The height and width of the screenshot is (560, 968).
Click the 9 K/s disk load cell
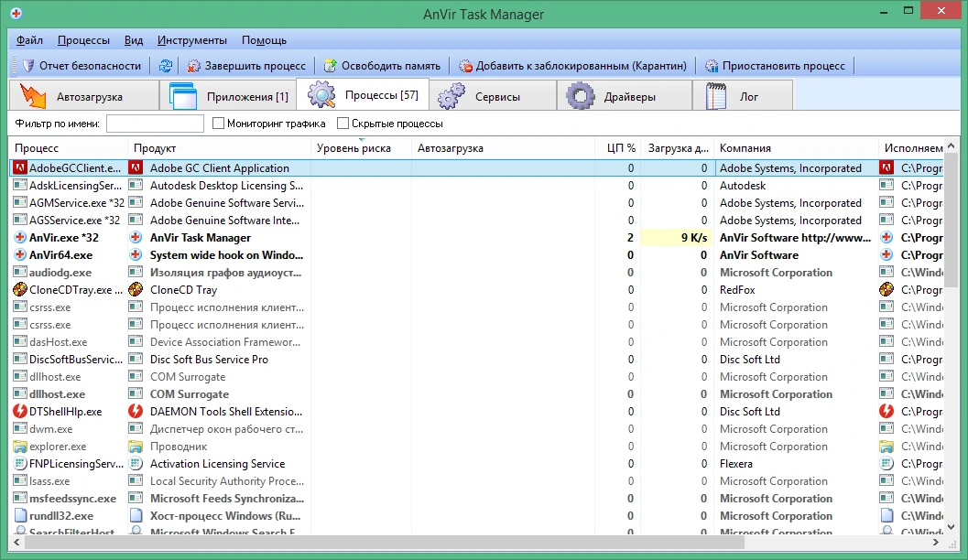677,237
